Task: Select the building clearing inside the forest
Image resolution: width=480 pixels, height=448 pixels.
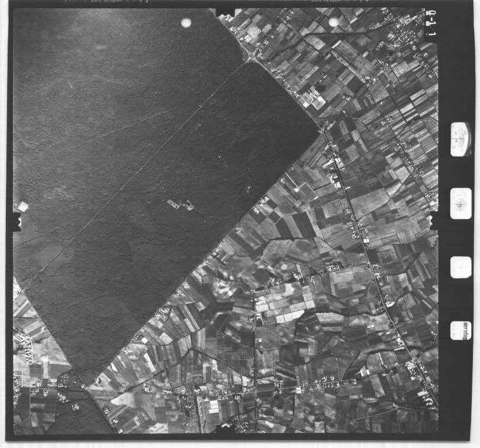Action: 180,205
